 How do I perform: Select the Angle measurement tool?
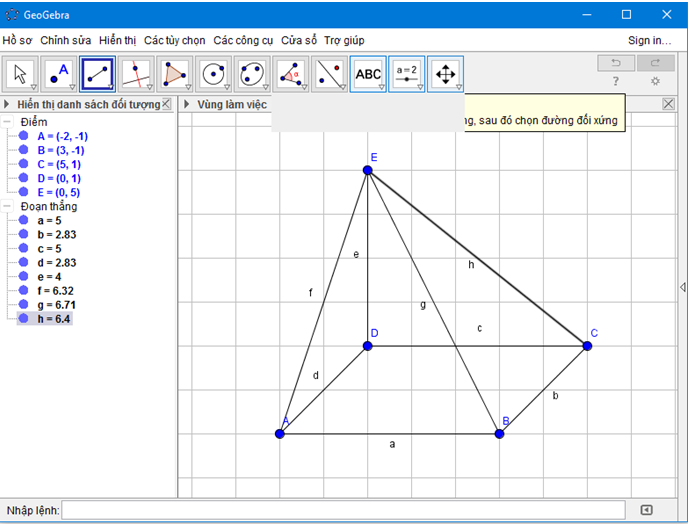(x=291, y=73)
